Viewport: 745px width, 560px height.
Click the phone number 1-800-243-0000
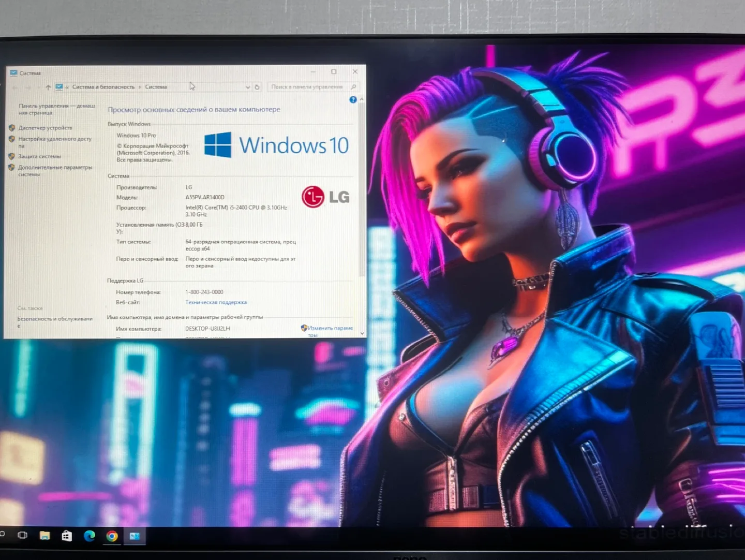(204, 292)
